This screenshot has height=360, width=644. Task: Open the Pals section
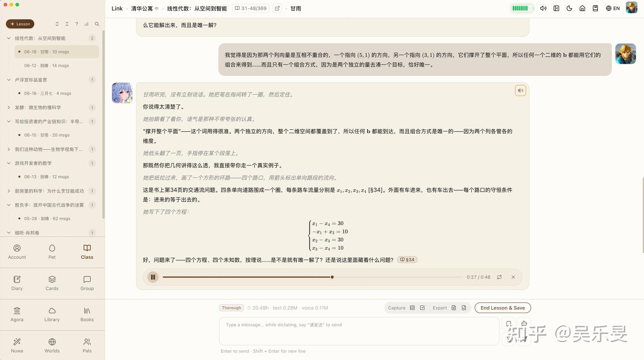click(x=87, y=346)
